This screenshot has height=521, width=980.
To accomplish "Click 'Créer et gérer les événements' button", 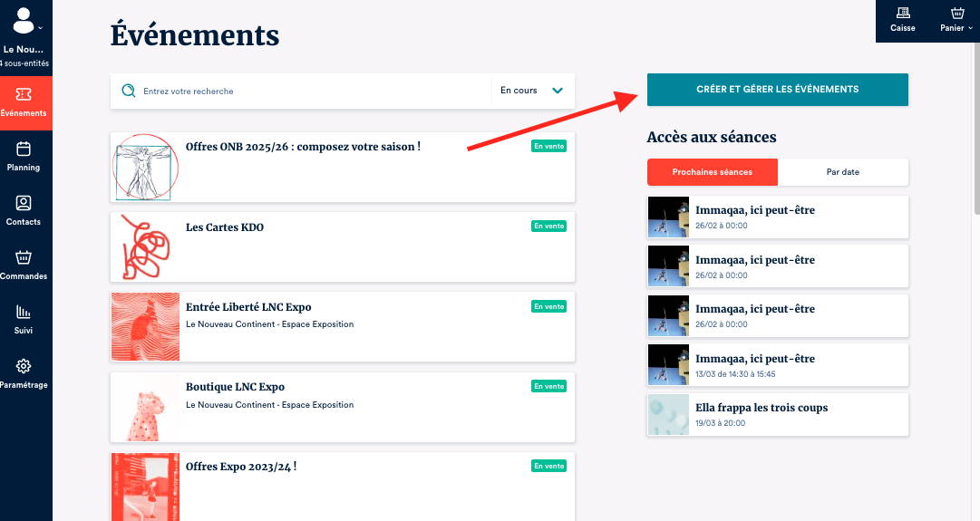I will pos(777,90).
